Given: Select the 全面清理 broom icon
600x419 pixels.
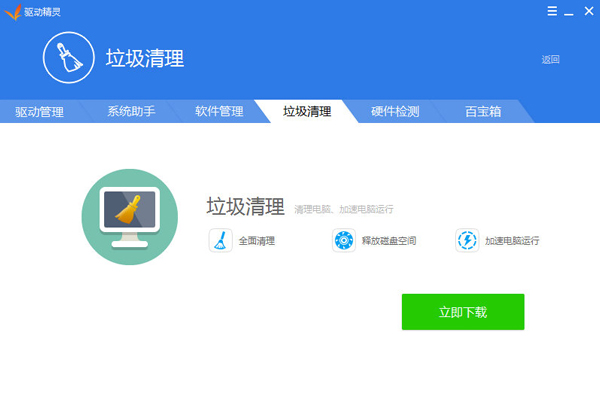Looking at the screenshot, I should pos(220,241).
